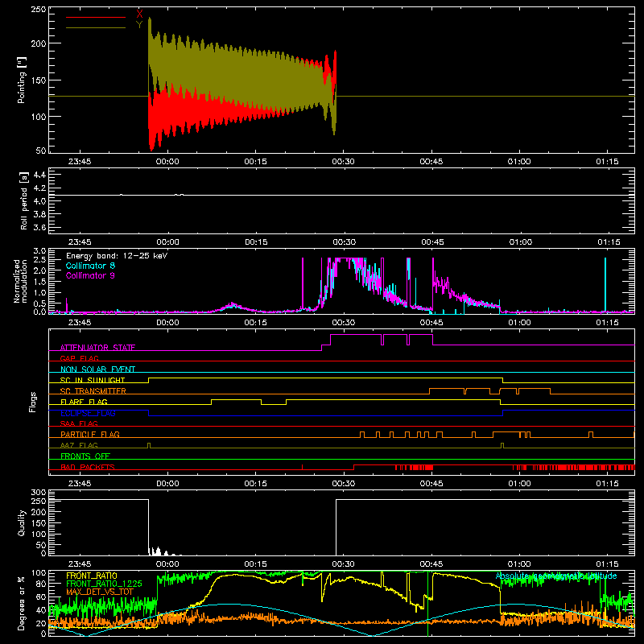Click 01:00 tick under the Normalized modulation plot
644x644 pixels.
click(x=519, y=323)
